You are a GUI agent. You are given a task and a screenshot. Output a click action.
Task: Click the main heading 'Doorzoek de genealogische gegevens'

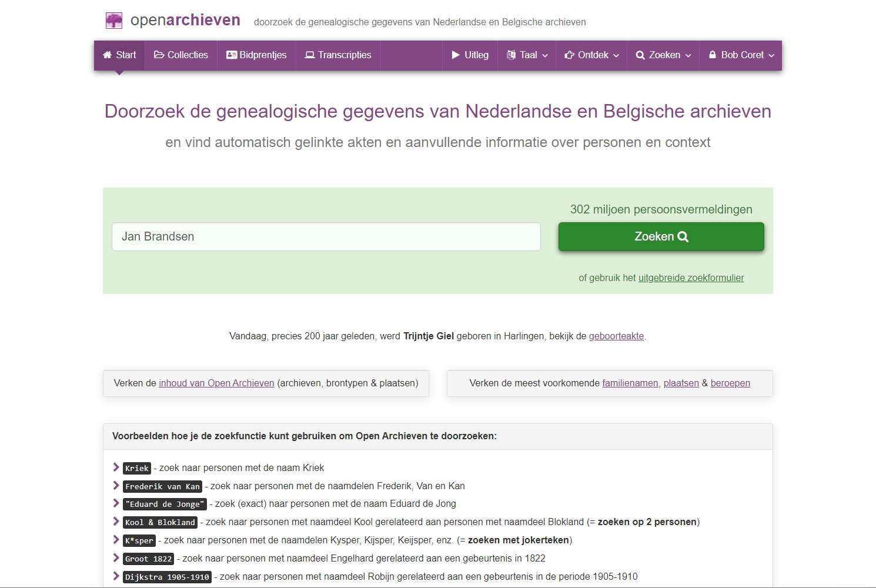[438, 111]
